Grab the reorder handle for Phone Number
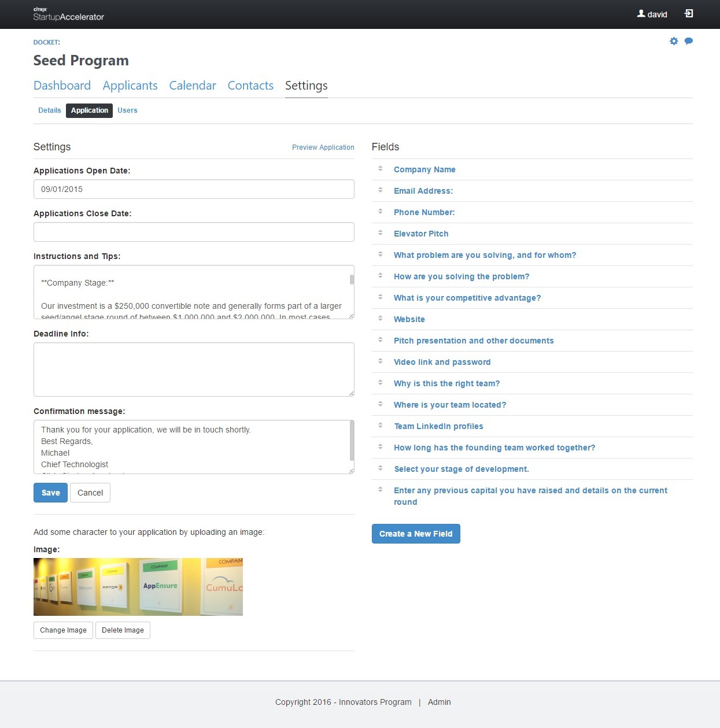This screenshot has width=720, height=728. (x=381, y=211)
